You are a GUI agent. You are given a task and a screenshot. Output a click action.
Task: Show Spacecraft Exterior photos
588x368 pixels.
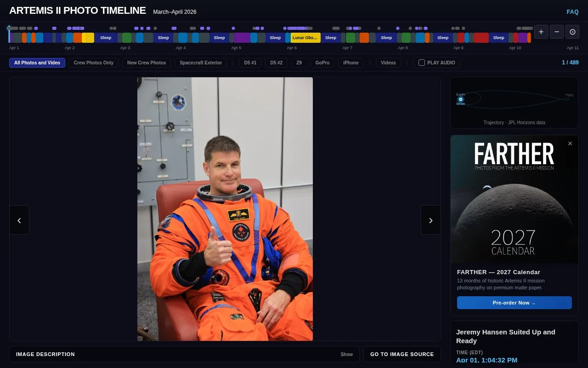(201, 63)
